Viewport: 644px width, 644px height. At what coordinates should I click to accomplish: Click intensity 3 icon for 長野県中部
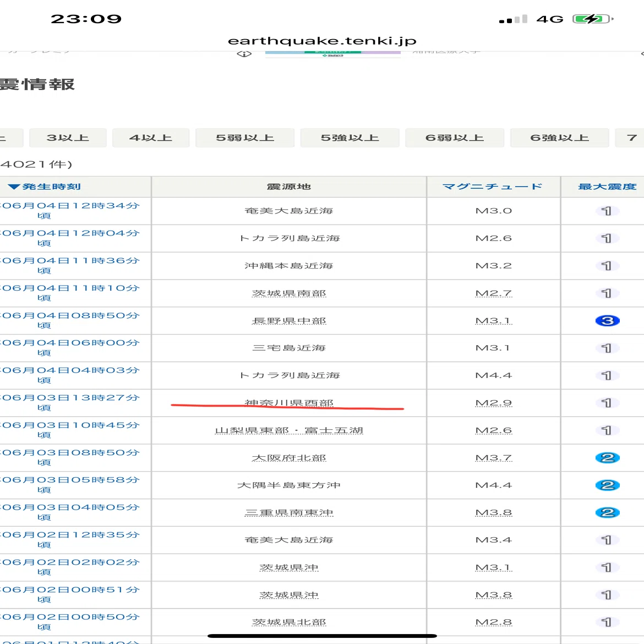(607, 321)
